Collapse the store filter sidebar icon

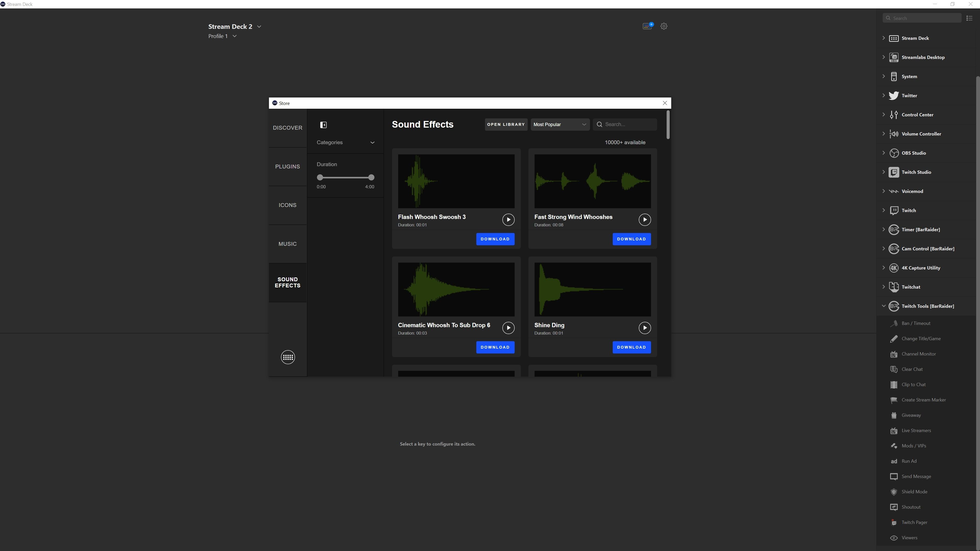pyautogui.click(x=323, y=125)
